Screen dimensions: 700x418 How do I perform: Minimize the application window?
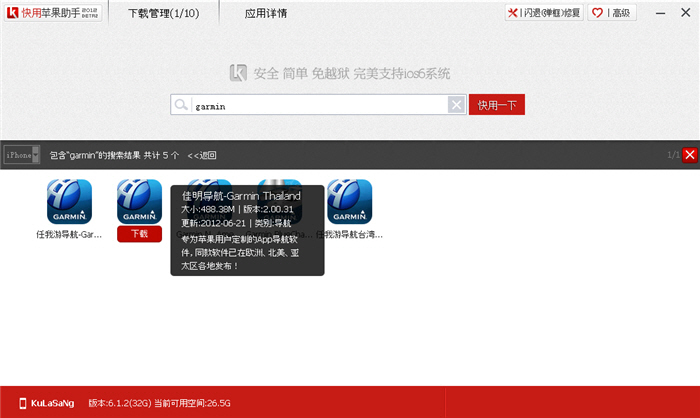tap(660, 13)
